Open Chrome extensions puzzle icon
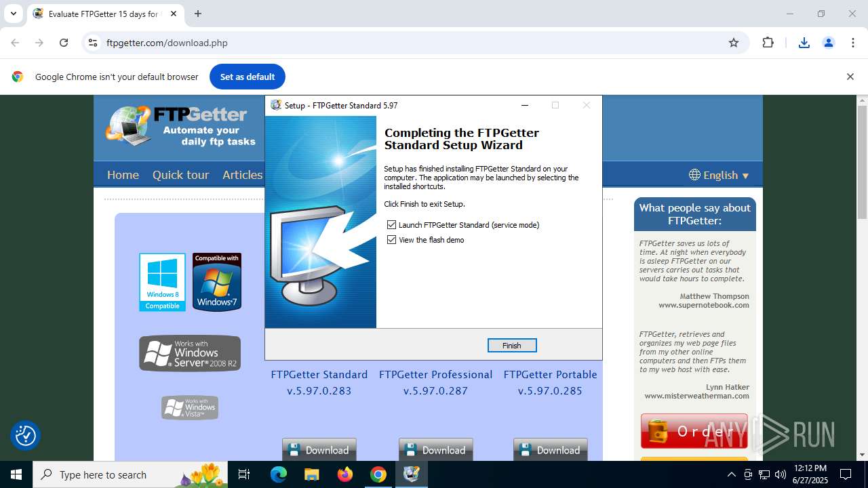 [768, 43]
